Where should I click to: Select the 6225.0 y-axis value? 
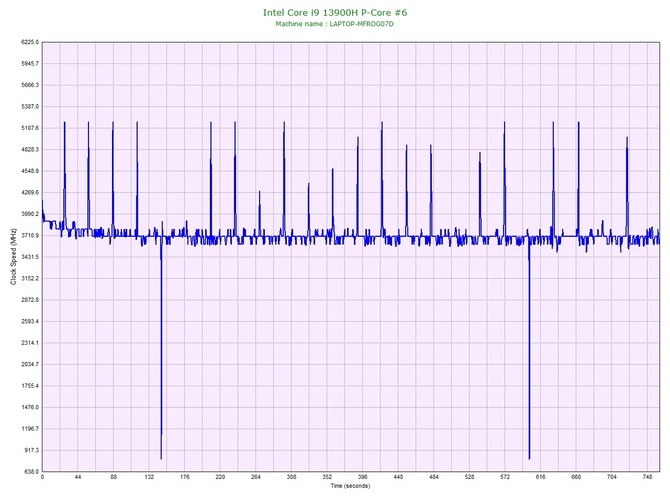click(x=30, y=42)
